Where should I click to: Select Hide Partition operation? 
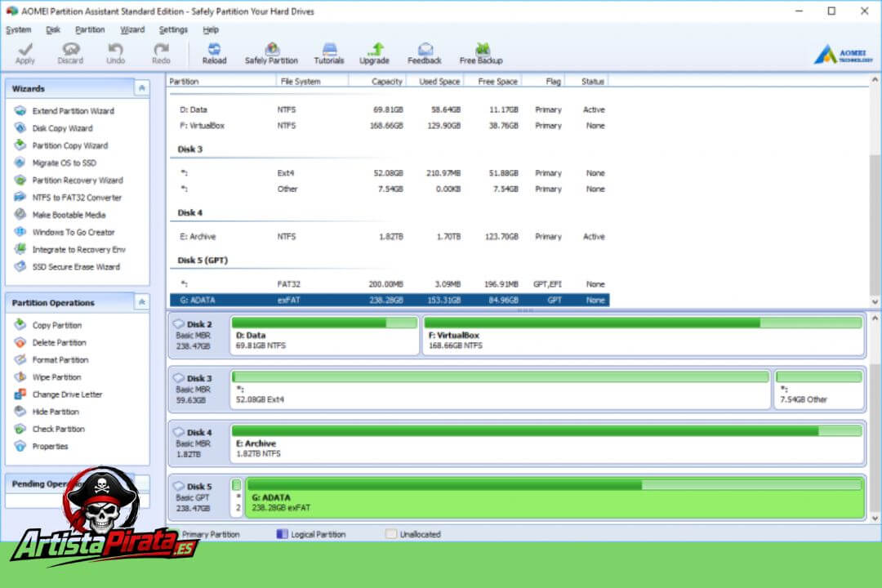(x=47, y=412)
